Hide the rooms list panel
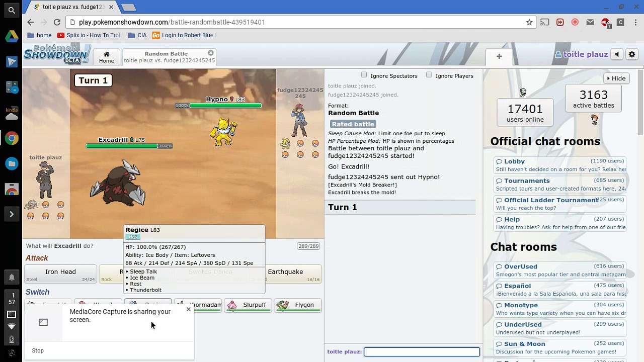This screenshot has width=644, height=362. click(616, 78)
